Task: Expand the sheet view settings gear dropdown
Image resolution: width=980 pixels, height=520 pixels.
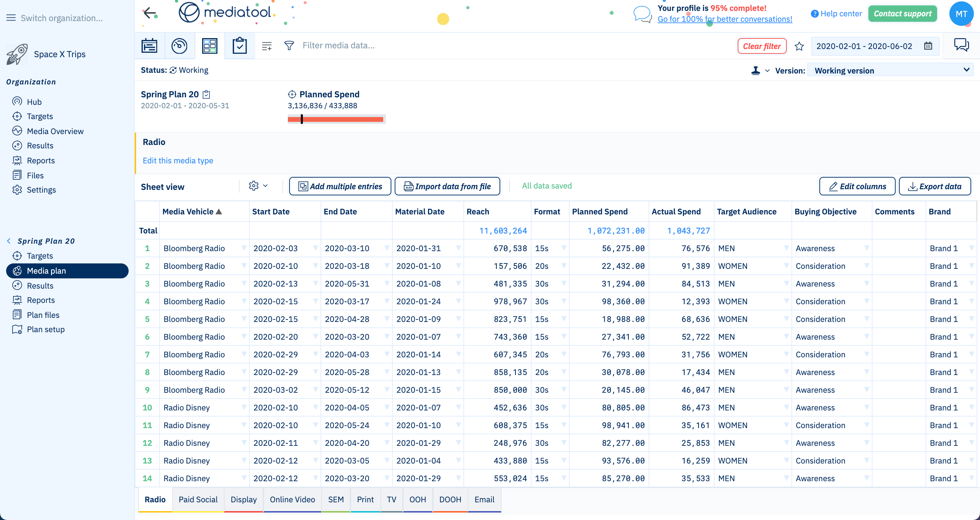Action: click(258, 185)
